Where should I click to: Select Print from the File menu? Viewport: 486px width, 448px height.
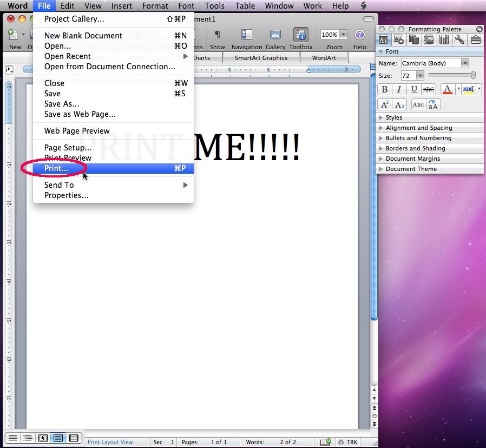click(56, 168)
